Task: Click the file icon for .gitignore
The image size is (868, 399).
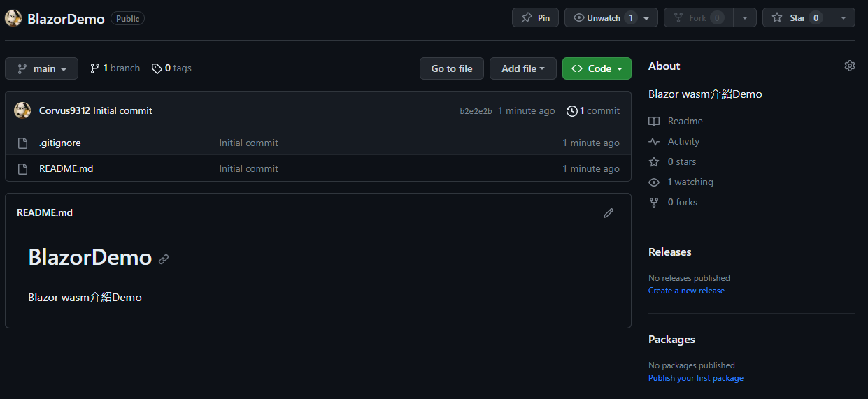Action: [x=22, y=143]
